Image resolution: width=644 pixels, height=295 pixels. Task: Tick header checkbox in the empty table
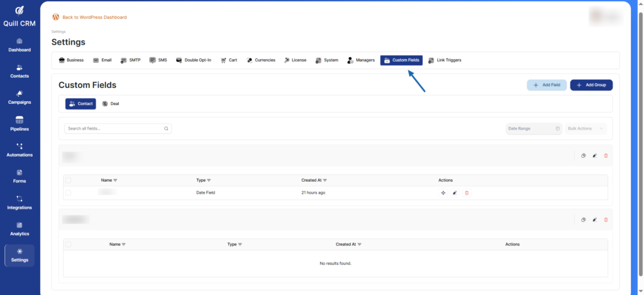point(69,244)
